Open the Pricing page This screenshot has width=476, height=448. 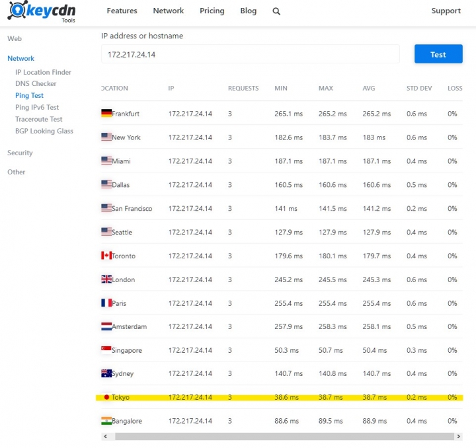pos(212,11)
